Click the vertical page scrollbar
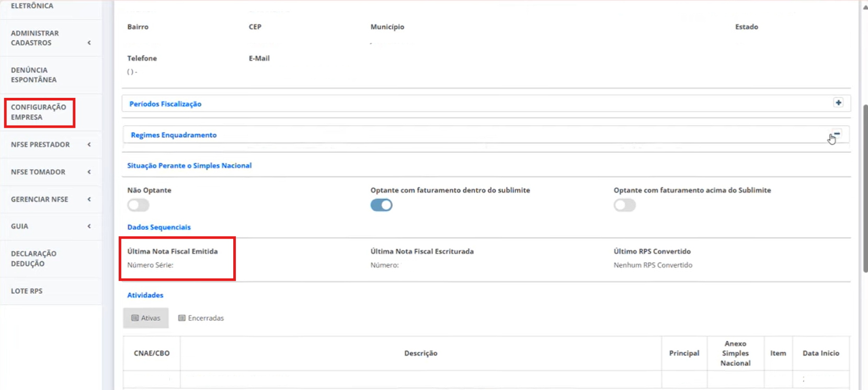 (x=865, y=188)
